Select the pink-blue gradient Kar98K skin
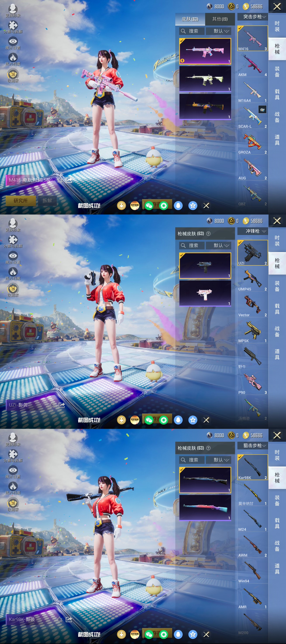This screenshot has height=644, width=286. [x=205, y=508]
